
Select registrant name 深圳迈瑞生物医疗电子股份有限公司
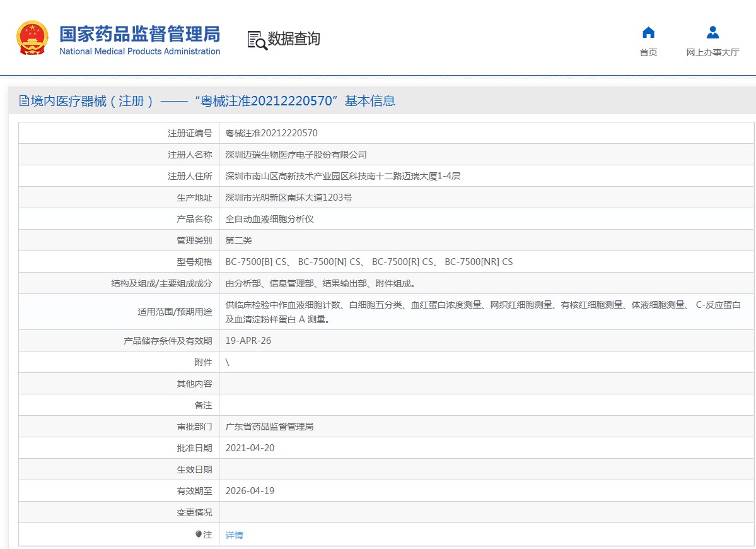(296, 155)
